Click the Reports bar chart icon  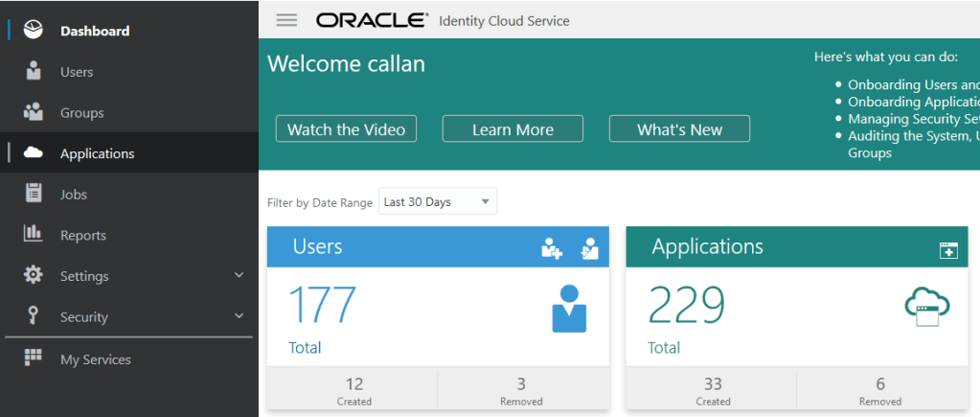click(34, 235)
